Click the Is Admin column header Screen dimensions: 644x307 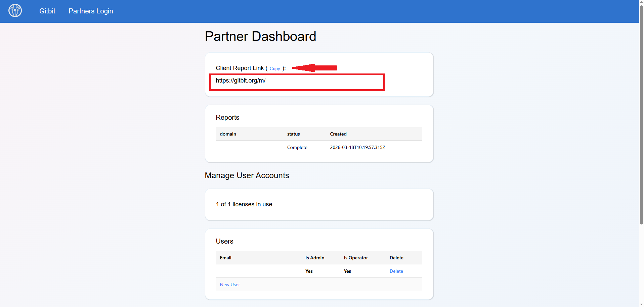(x=314, y=258)
